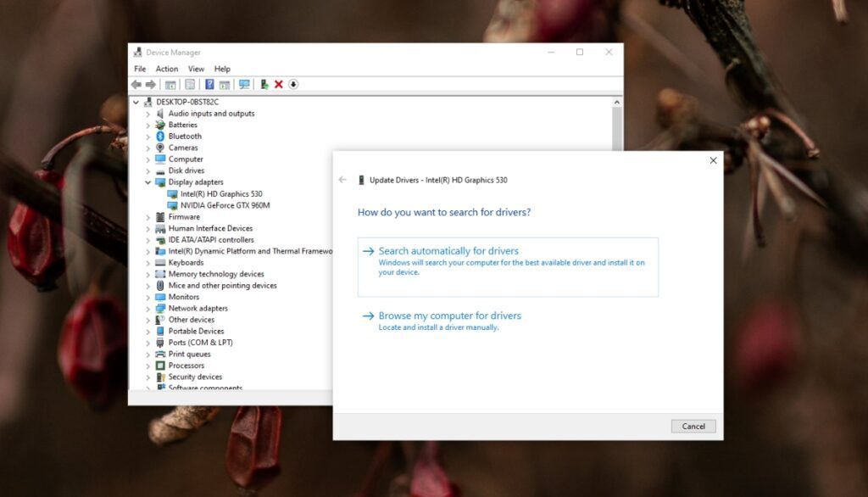The width and height of the screenshot is (868, 497).
Task: Open the View menu
Action: click(x=196, y=69)
